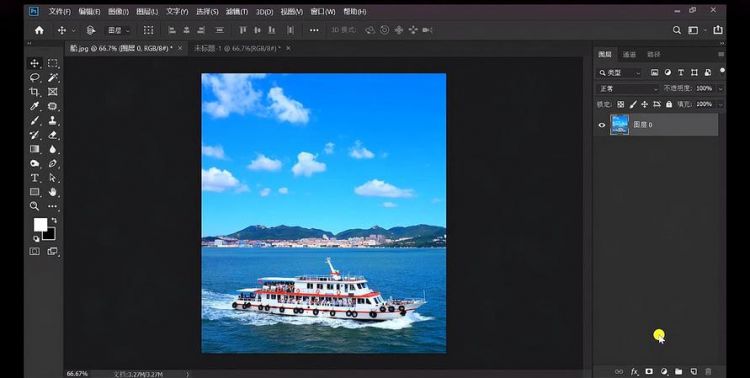The width and height of the screenshot is (750, 378).
Task: Select the Zoom magnifier tool
Action: [x=34, y=206]
